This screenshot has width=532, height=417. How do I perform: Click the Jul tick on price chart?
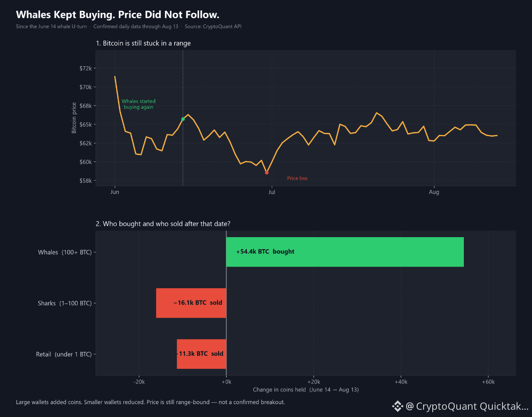[272, 192]
